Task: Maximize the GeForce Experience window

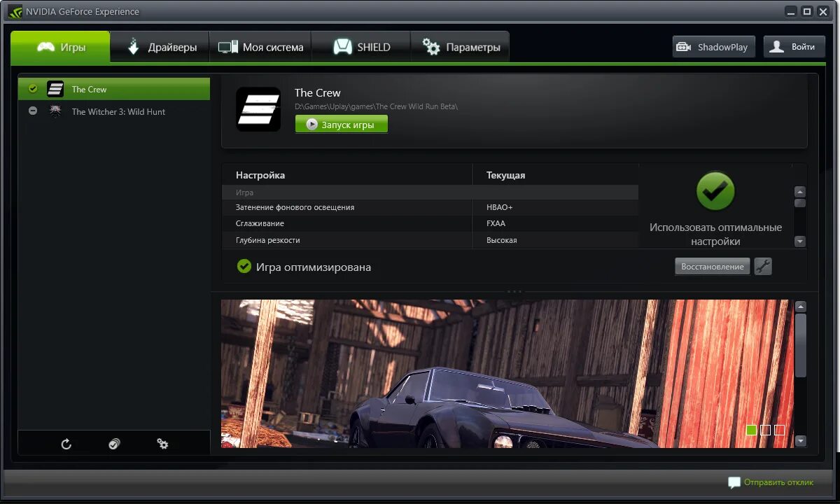Action: coord(806,10)
